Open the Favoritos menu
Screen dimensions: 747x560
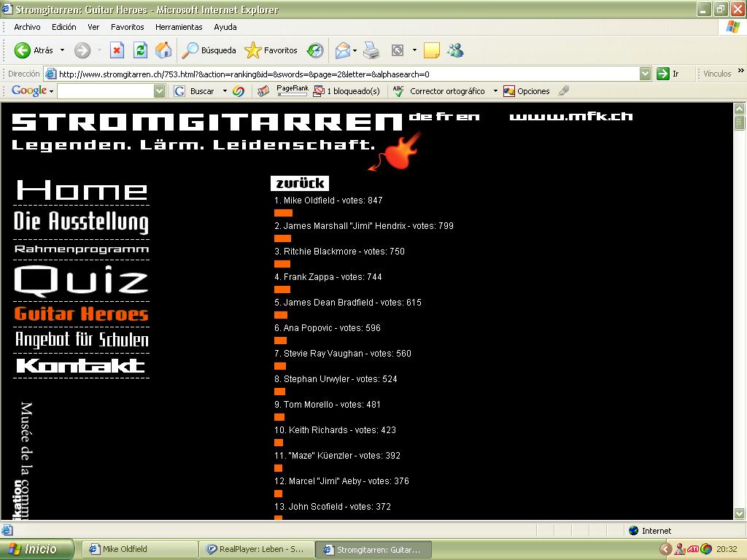tap(127, 27)
